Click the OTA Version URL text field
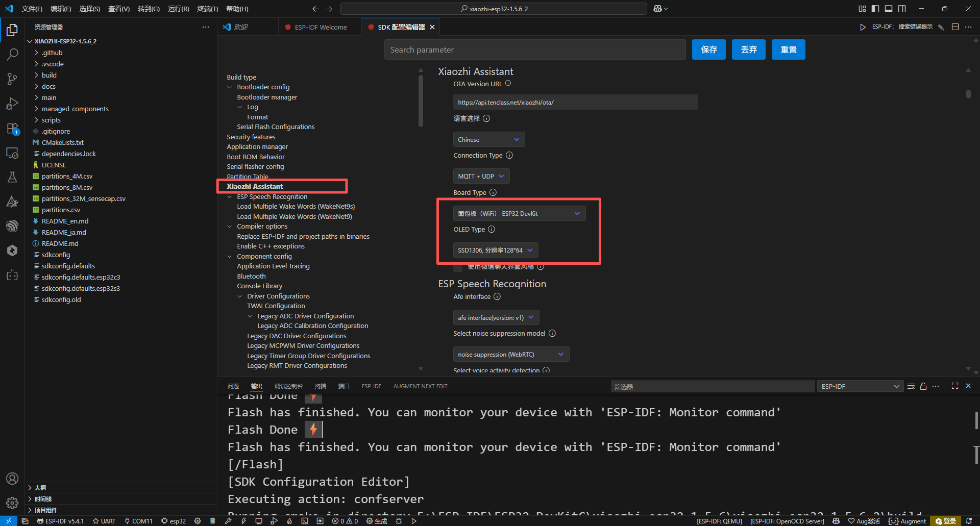The width and height of the screenshot is (980, 526). [x=575, y=102]
